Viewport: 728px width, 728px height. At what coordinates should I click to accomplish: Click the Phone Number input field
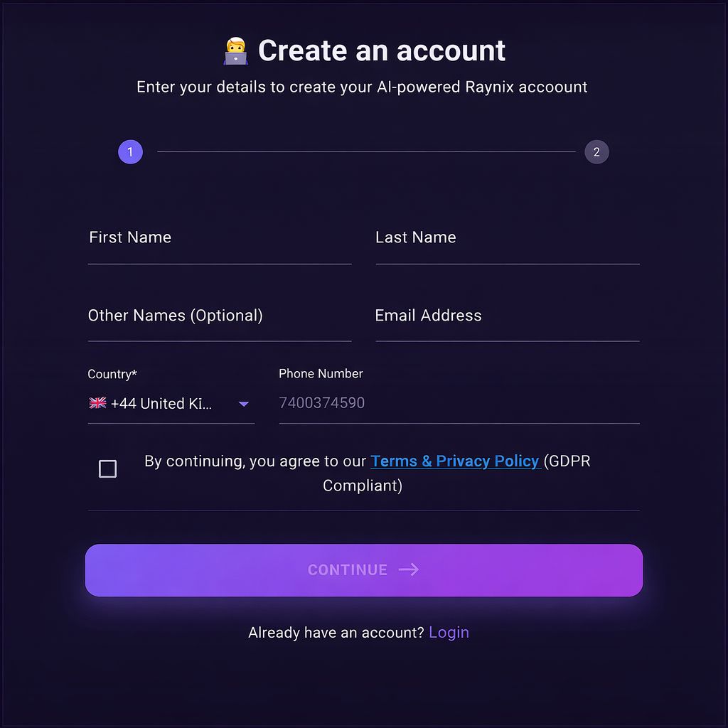459,403
